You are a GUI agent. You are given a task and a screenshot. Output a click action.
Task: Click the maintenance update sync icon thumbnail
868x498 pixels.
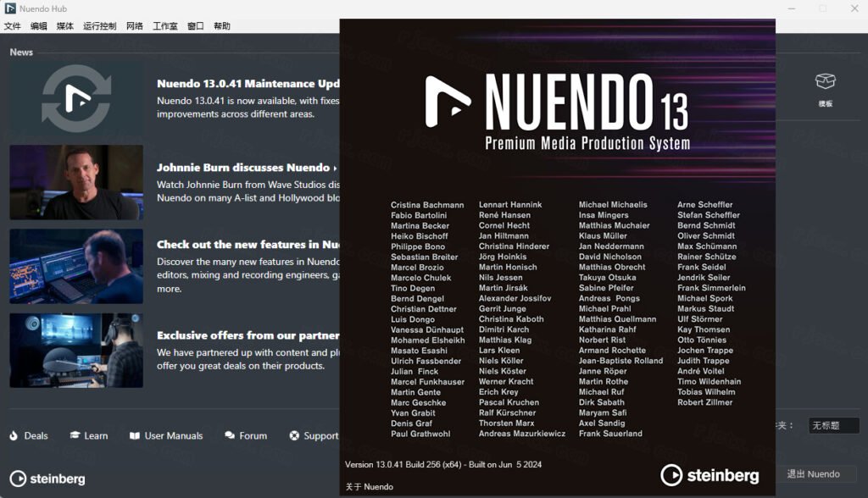coord(76,99)
